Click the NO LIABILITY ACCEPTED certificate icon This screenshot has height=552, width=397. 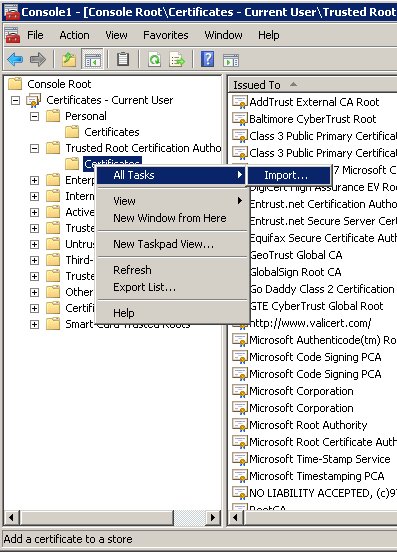tap(240, 493)
